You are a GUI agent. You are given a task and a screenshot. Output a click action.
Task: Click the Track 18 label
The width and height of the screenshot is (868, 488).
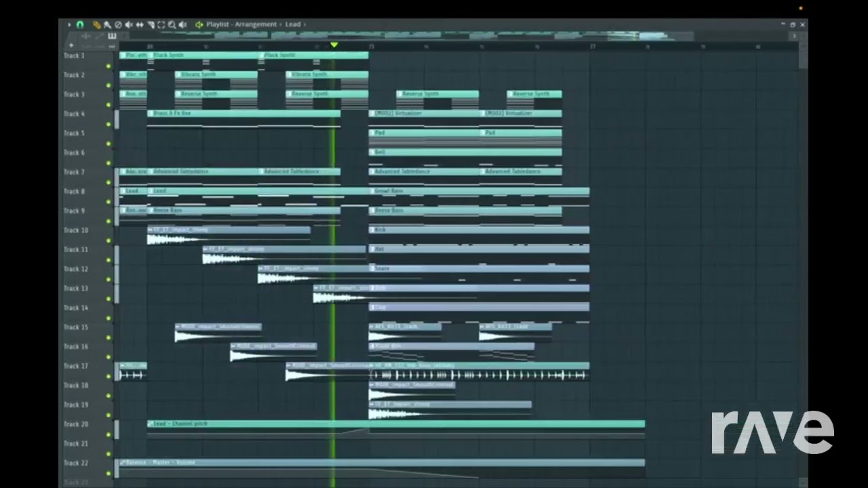[x=76, y=386]
